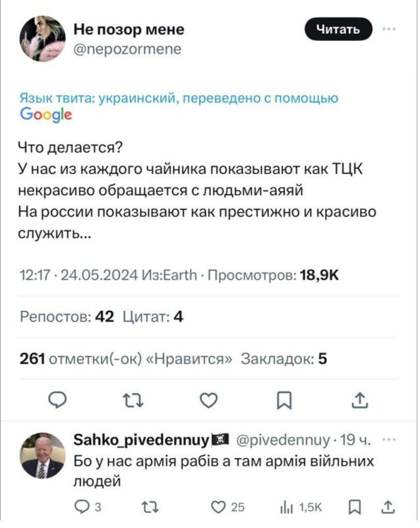Click the reply icon under main tweet
The width and height of the screenshot is (420, 528).
click(58, 401)
